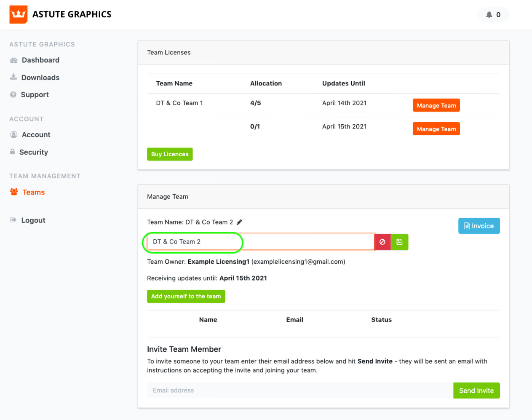The image size is (532, 420).
Task: Click the Downloads arrow icon in sidebar
Action: click(x=13, y=77)
